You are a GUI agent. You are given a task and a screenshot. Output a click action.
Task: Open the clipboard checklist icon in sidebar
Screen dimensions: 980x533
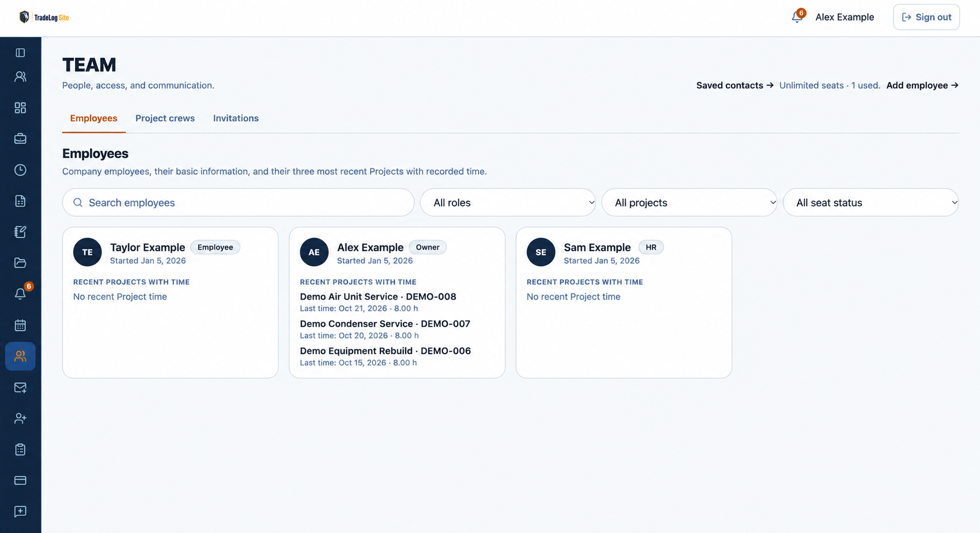20,449
